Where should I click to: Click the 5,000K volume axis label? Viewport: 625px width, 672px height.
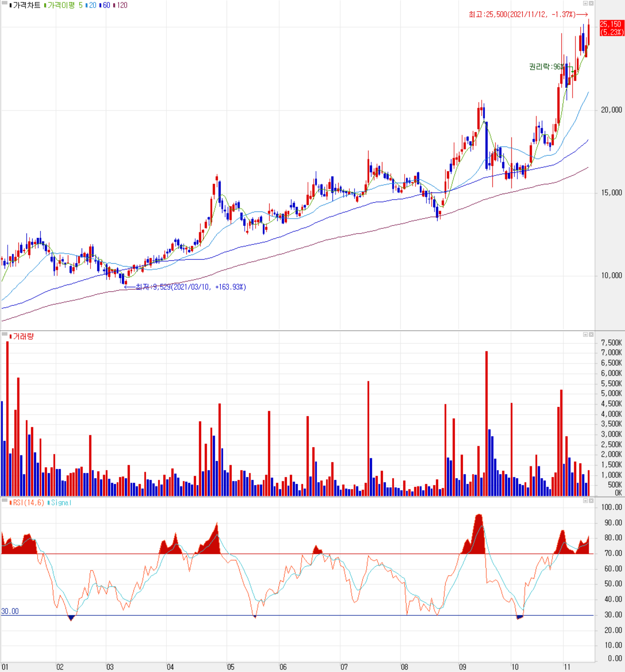[x=611, y=393]
